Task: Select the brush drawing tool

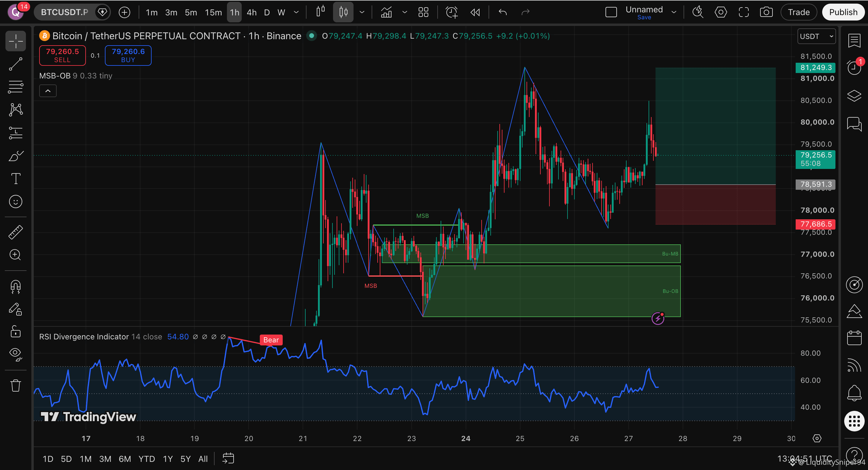Action: (x=15, y=156)
